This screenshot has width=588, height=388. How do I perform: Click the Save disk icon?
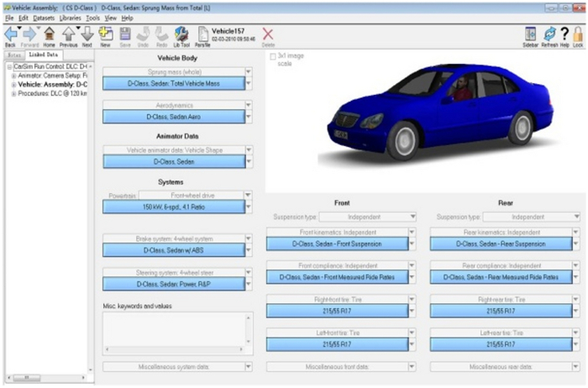click(x=125, y=34)
